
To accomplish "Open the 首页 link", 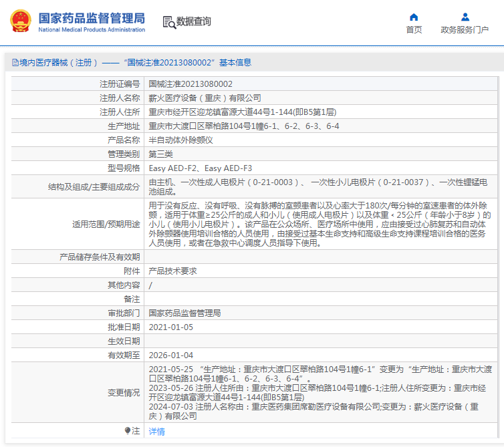I will click(414, 30).
